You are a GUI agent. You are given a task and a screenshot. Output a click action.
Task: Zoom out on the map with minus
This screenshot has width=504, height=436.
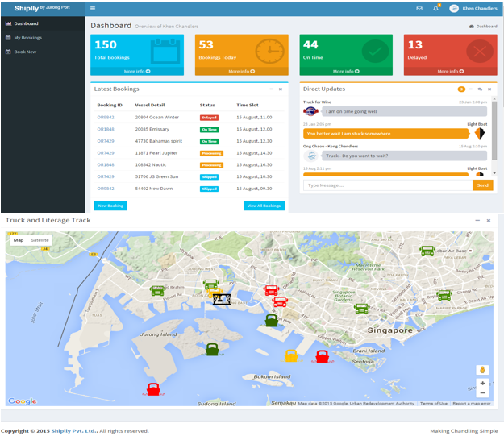(482, 392)
